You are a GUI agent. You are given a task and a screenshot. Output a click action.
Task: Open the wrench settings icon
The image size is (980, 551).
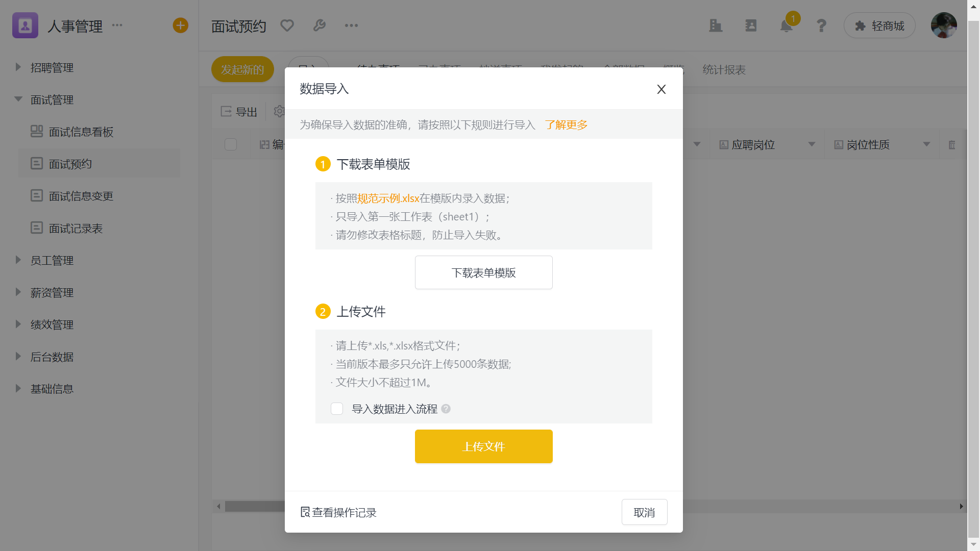(x=320, y=26)
